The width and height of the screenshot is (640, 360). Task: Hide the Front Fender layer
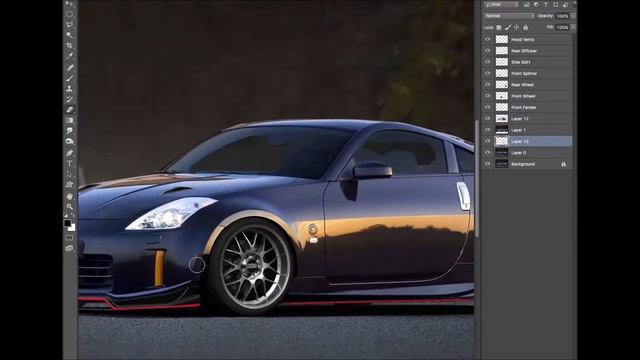[x=487, y=107]
